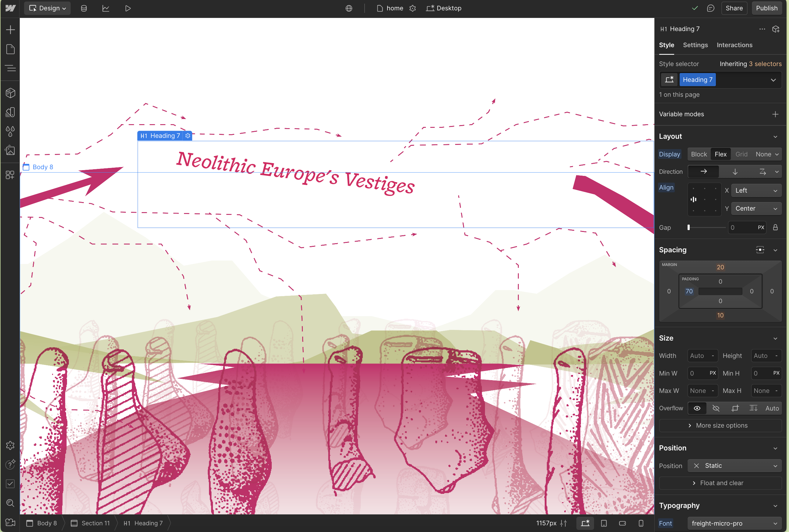Screen dimensions: 789x532
Task: Open page settings gear next to home
Action: coord(412,8)
